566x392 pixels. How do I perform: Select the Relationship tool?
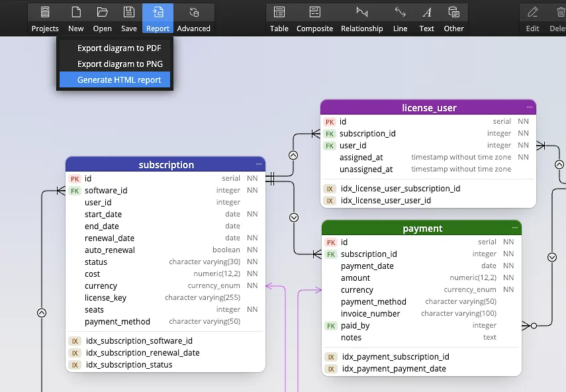click(x=362, y=19)
